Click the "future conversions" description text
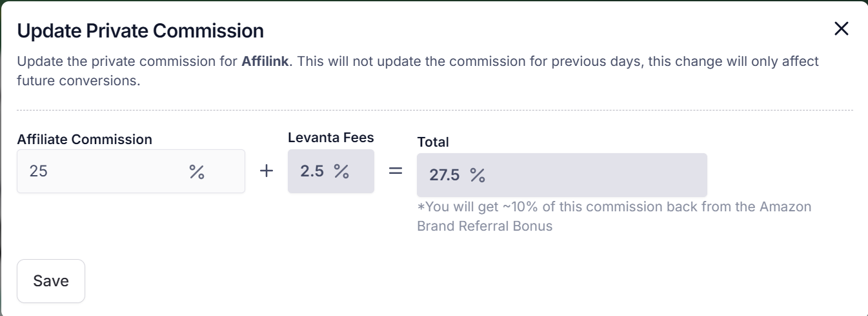868x316 pixels. click(78, 82)
